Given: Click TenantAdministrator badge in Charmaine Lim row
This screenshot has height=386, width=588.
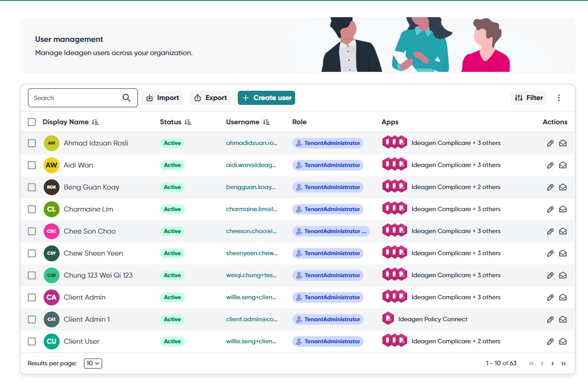Looking at the screenshot, I should coord(328,209).
